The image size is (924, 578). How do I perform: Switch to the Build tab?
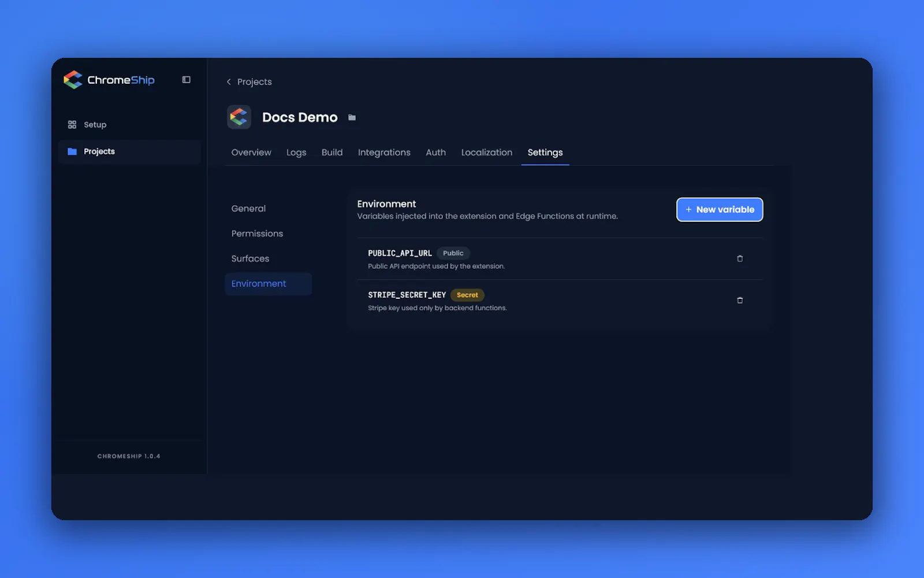point(332,153)
